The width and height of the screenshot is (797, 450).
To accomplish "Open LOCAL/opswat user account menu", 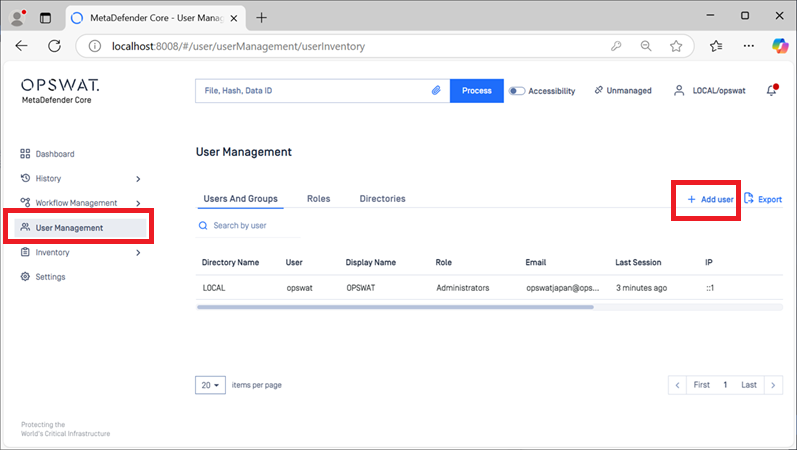I will point(711,91).
